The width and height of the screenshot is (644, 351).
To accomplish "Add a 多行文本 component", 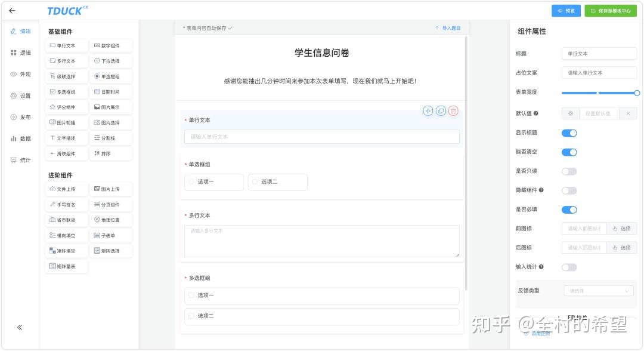I will [67, 61].
